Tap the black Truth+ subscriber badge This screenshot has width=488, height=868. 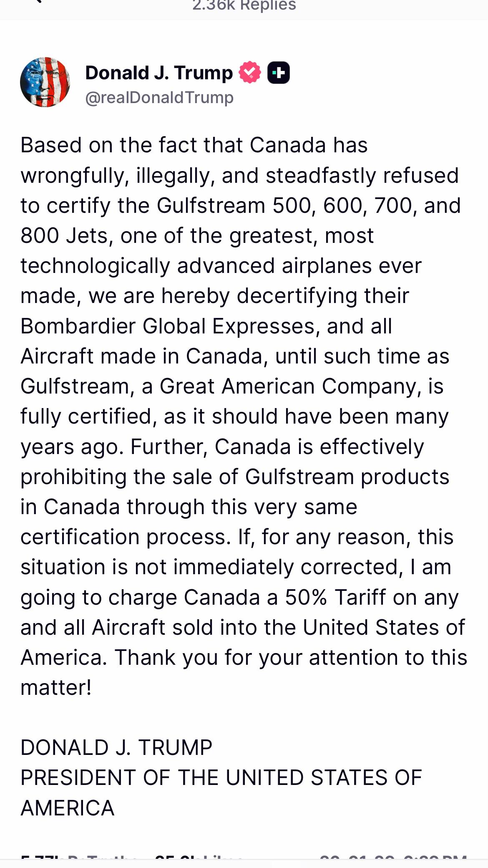tap(278, 73)
